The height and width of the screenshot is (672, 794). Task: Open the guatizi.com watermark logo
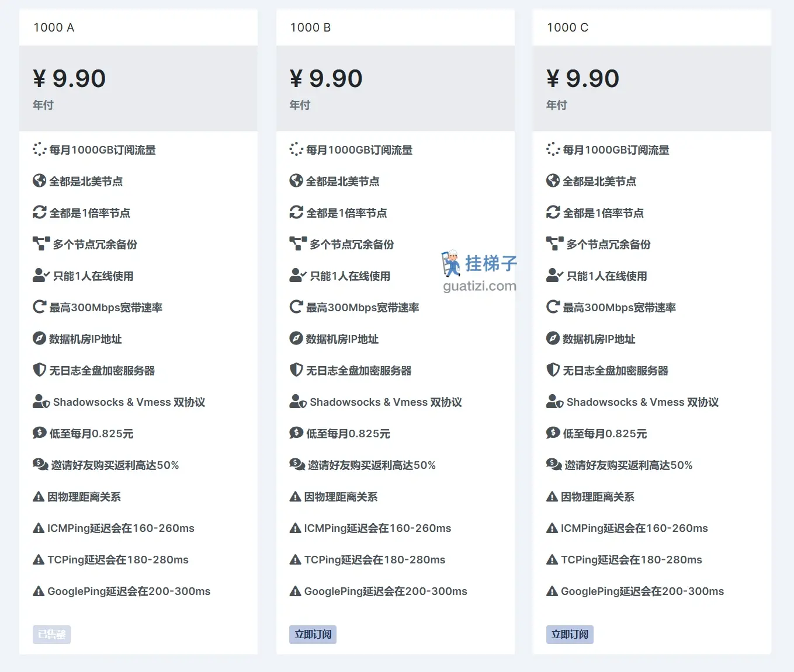click(x=480, y=272)
